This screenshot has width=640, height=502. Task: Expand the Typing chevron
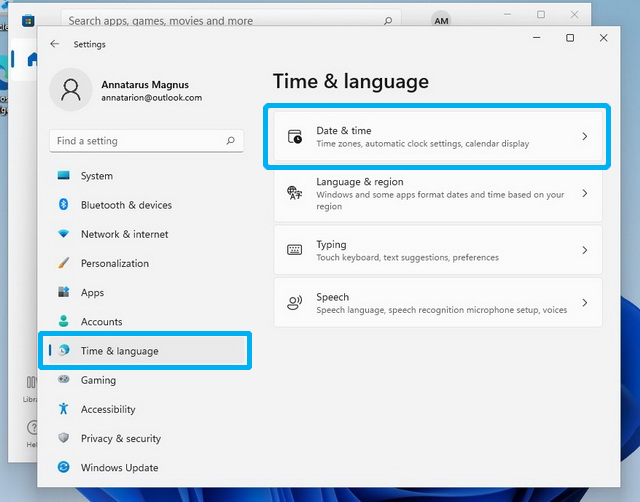[584, 250]
